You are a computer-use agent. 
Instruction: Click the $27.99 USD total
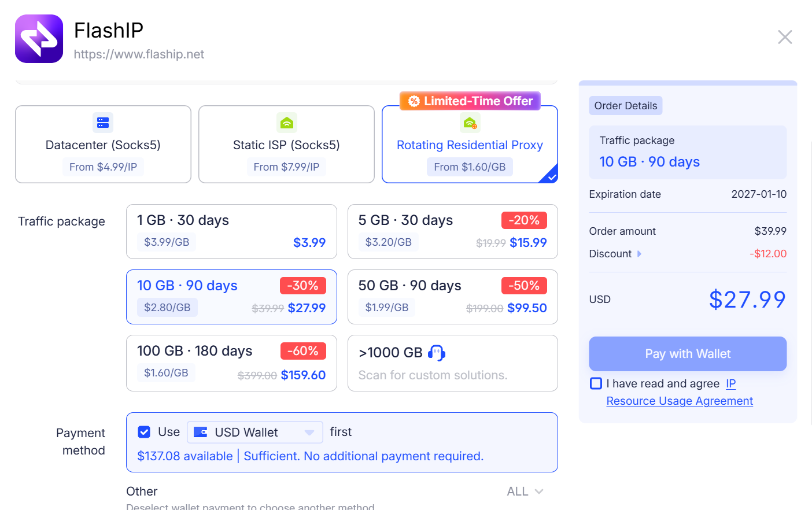[x=747, y=300]
